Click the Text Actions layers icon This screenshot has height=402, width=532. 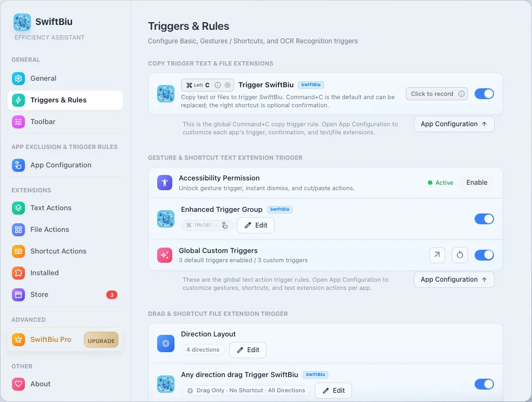point(18,208)
